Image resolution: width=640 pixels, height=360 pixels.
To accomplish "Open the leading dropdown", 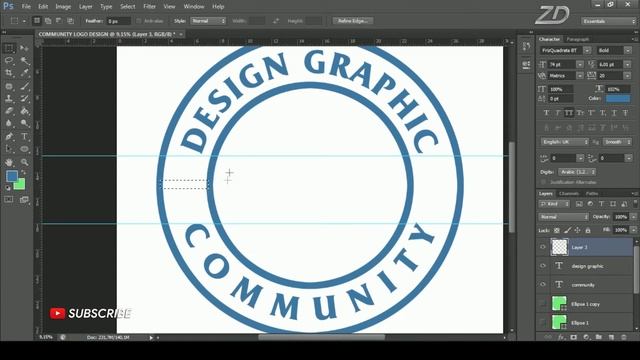I will pos(628,64).
